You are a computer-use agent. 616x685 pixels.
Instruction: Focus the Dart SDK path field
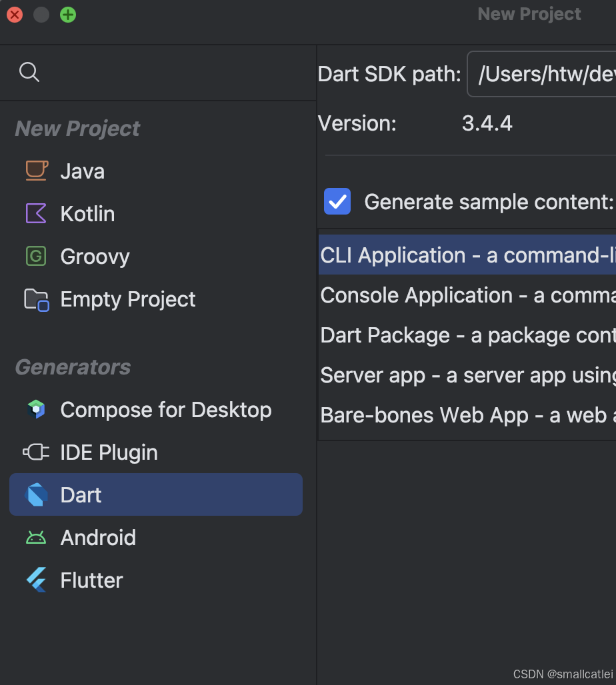point(542,74)
